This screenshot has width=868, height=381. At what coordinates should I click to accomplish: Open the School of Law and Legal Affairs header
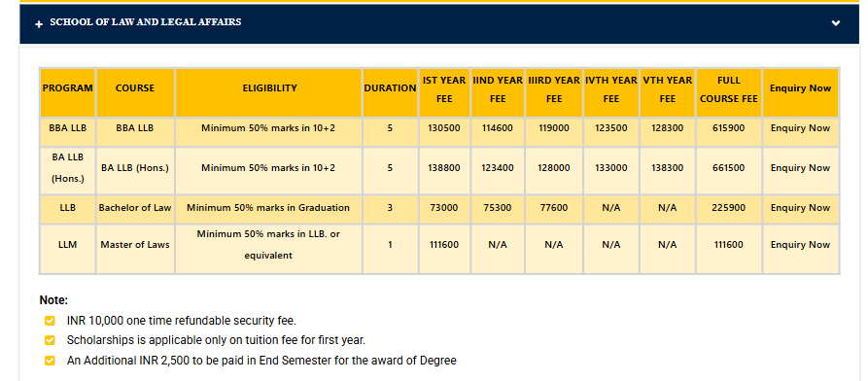pos(439,23)
